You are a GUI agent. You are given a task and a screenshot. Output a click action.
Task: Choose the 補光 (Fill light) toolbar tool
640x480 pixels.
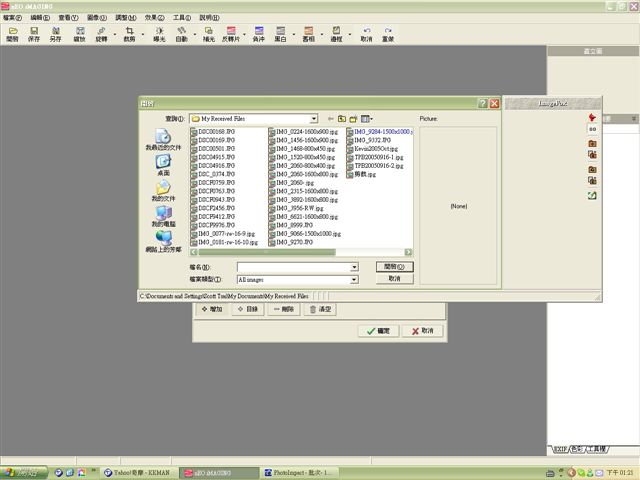209,34
